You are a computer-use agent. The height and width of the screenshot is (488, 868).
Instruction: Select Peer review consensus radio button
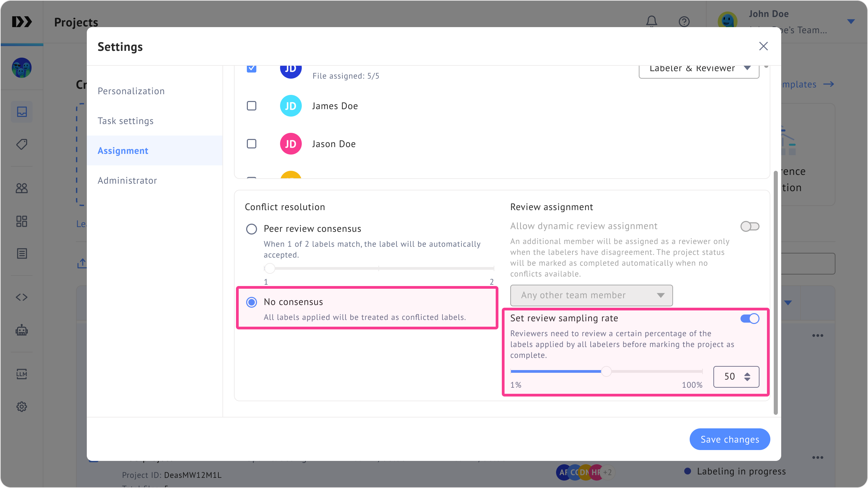click(x=252, y=229)
